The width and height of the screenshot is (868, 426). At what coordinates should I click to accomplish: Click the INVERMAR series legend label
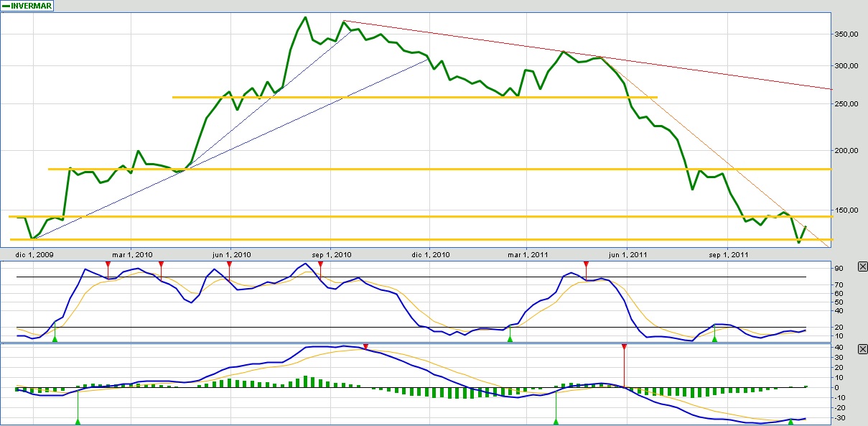point(30,5)
